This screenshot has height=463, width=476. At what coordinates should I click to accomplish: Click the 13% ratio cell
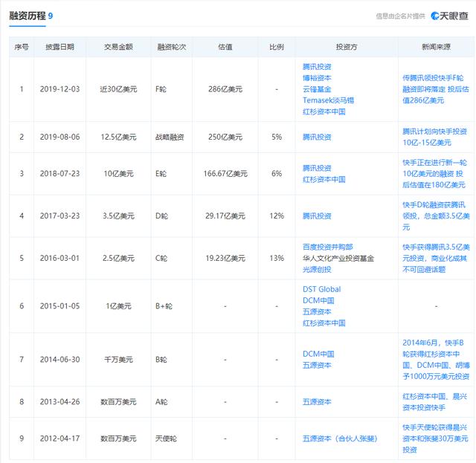pyautogui.click(x=277, y=258)
